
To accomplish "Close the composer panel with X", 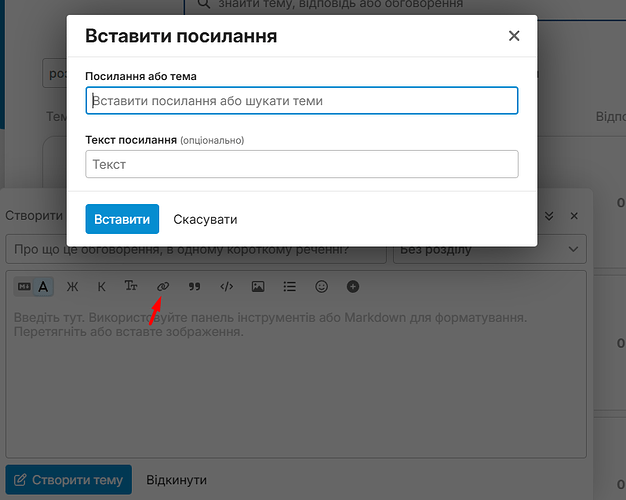I will point(574,216).
